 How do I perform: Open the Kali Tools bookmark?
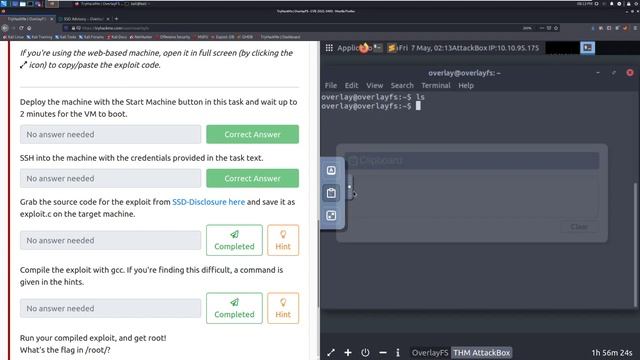tap(66, 37)
